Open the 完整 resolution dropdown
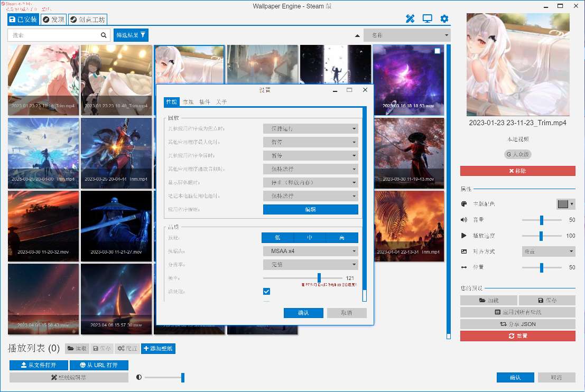 pyautogui.click(x=310, y=265)
